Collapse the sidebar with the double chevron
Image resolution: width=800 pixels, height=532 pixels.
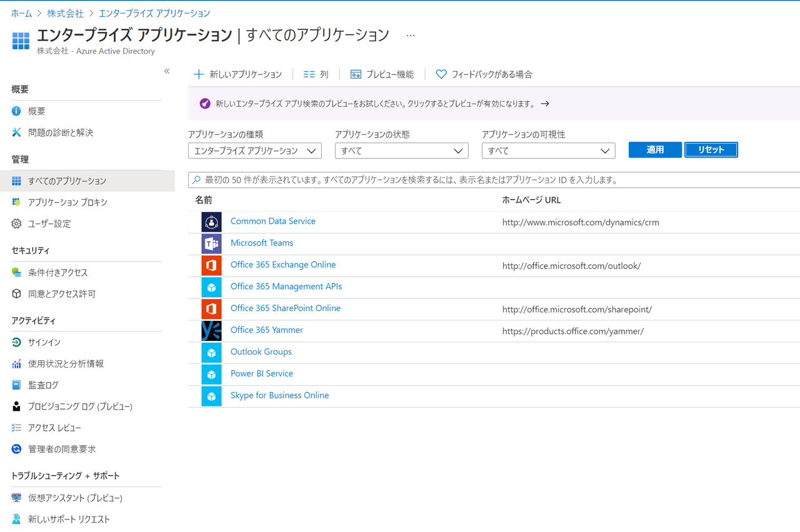click(167, 71)
